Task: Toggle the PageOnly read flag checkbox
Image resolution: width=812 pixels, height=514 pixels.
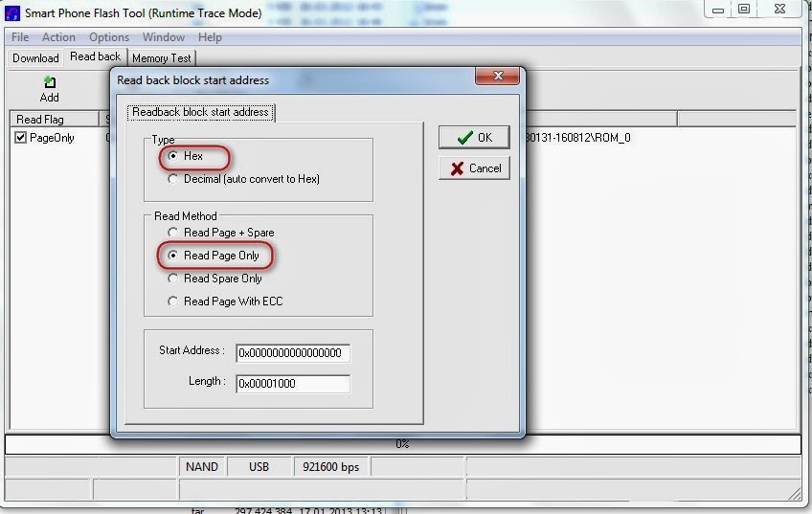Action: pos(20,138)
